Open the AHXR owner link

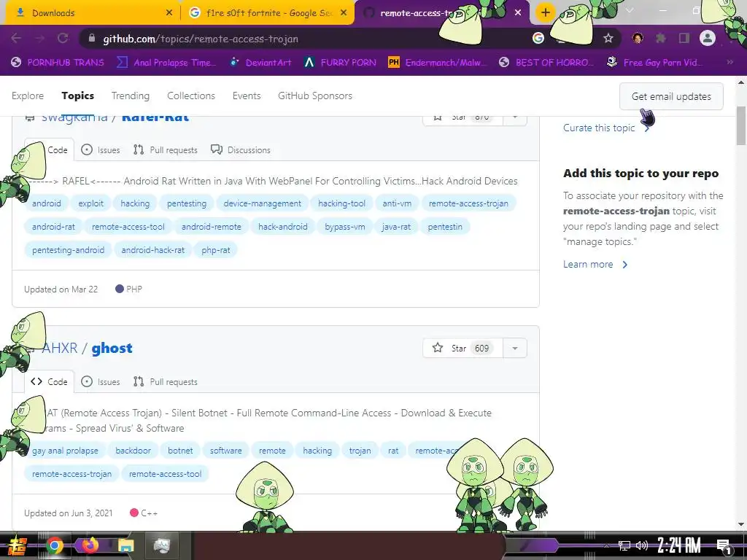point(59,348)
